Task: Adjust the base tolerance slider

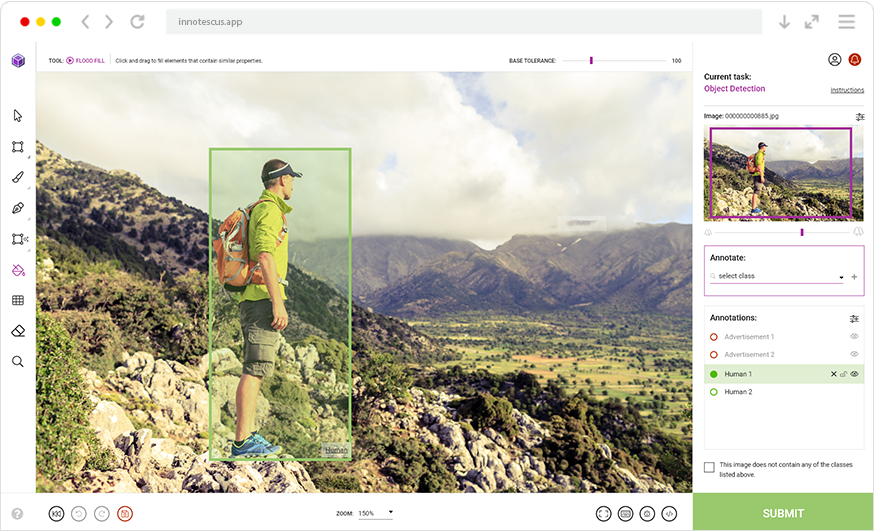Action: click(x=591, y=61)
